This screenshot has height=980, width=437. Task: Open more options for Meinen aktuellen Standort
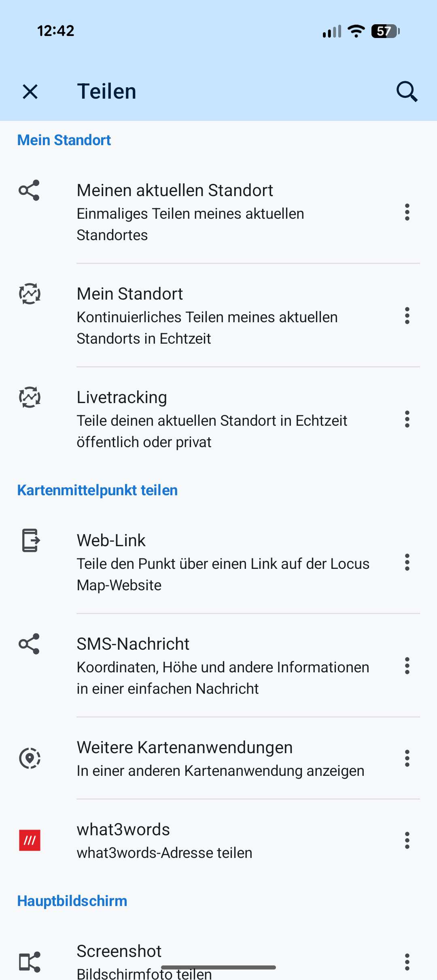pyautogui.click(x=407, y=212)
